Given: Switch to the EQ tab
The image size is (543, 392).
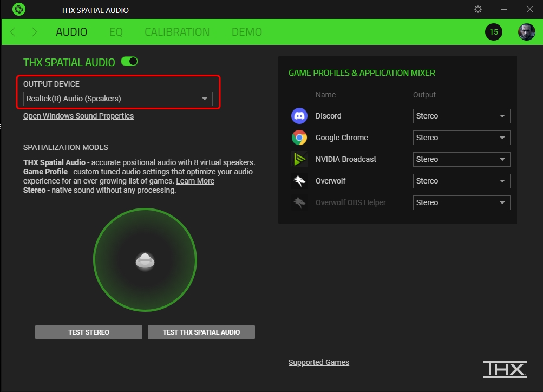Looking at the screenshot, I should [116, 32].
